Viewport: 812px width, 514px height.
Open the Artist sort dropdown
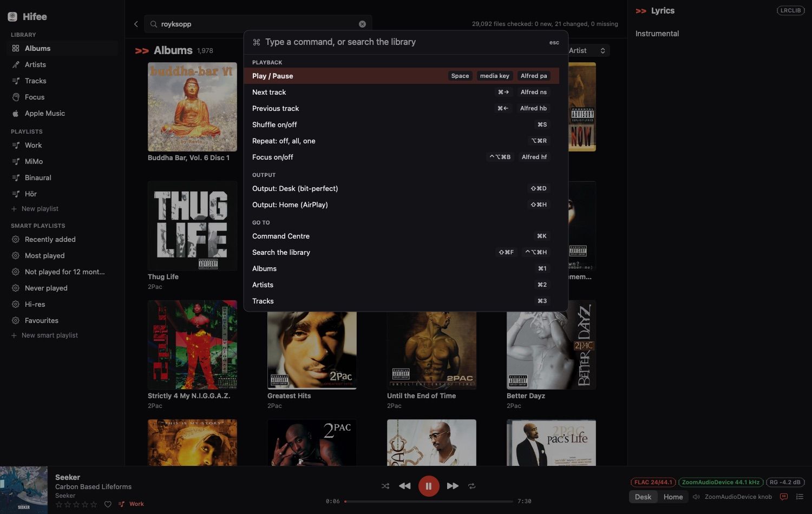click(x=588, y=50)
